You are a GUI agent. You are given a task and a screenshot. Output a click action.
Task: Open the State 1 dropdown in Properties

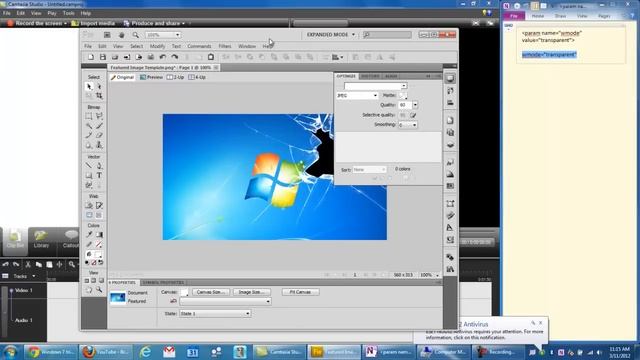click(x=215, y=313)
